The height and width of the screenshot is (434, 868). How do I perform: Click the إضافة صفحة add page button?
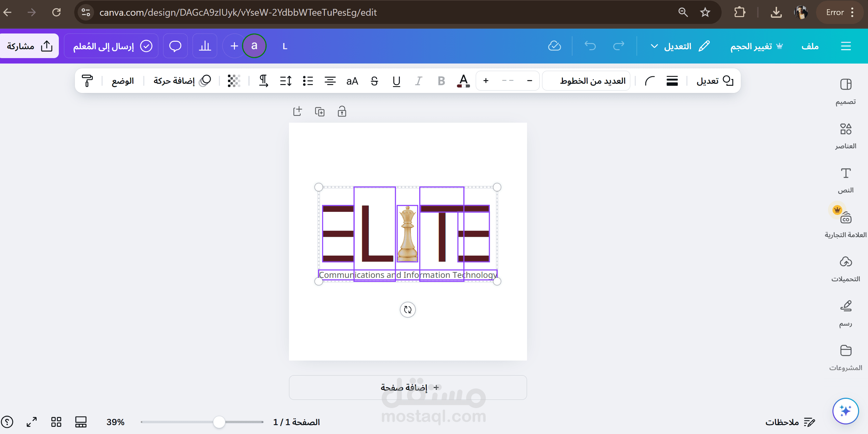(x=408, y=388)
